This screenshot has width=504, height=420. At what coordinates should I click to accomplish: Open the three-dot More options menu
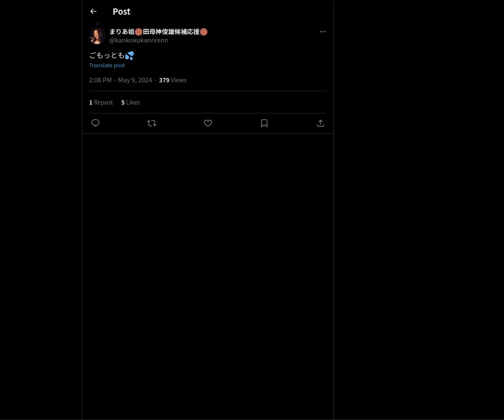tap(323, 31)
